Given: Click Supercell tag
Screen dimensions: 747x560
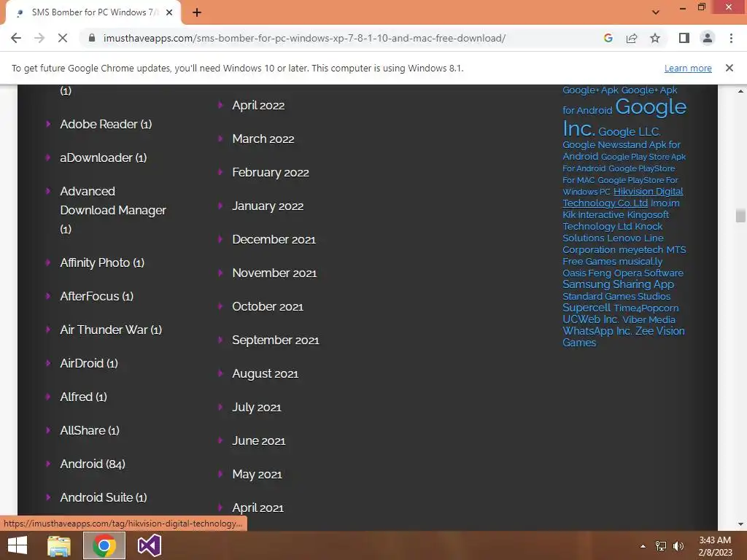Looking at the screenshot, I should click(587, 308).
